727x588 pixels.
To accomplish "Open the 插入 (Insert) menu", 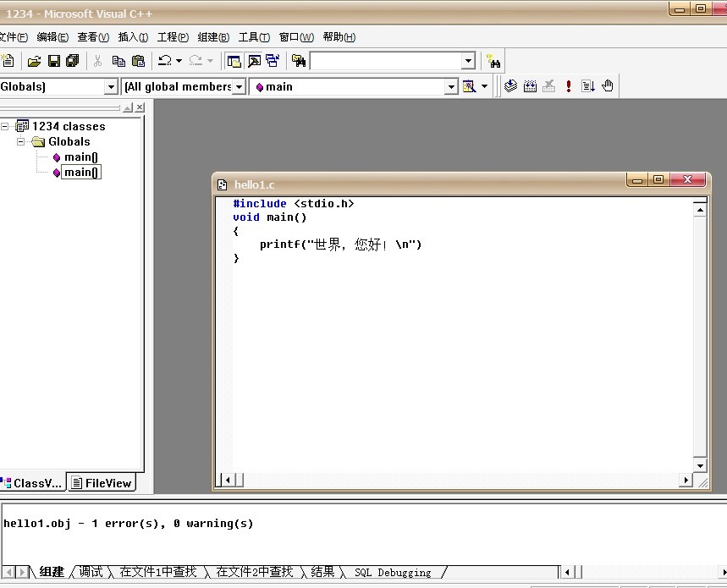I will [133, 37].
